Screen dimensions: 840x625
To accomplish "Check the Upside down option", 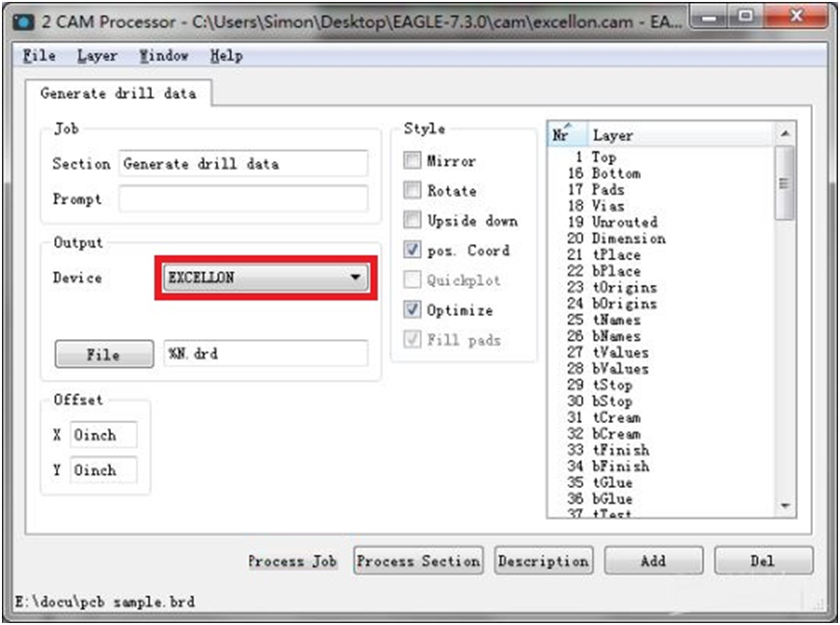I will 412,220.
